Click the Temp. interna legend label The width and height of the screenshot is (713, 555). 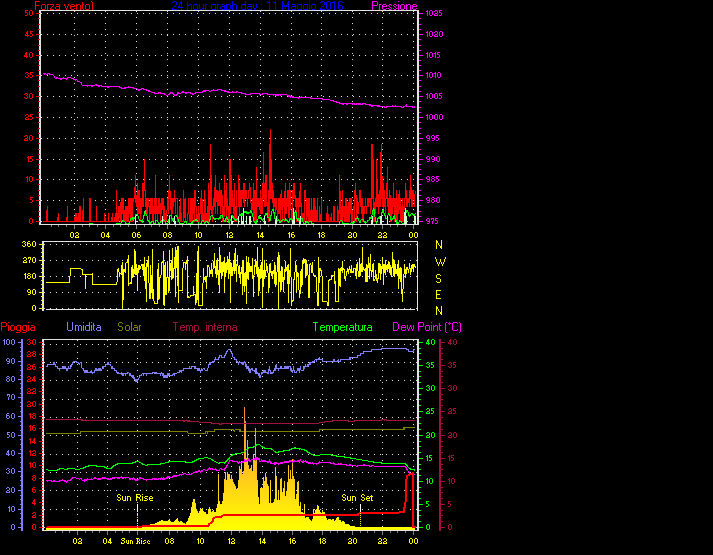pos(207,327)
